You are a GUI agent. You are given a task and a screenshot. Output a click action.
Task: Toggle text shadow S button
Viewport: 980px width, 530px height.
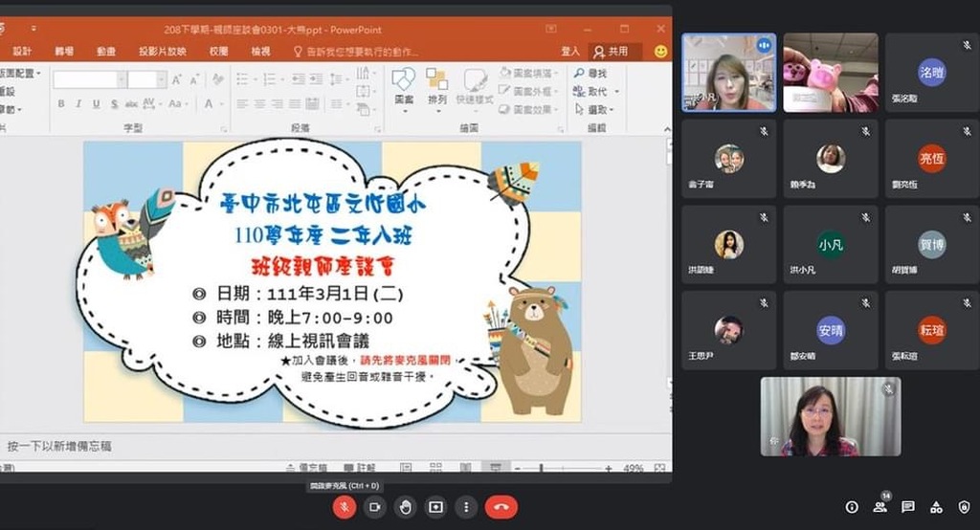click(114, 103)
